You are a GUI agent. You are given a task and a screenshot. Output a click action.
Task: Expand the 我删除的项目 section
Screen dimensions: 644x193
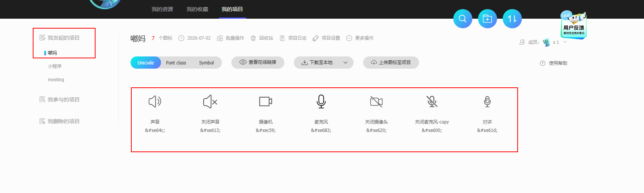pyautogui.click(x=59, y=121)
